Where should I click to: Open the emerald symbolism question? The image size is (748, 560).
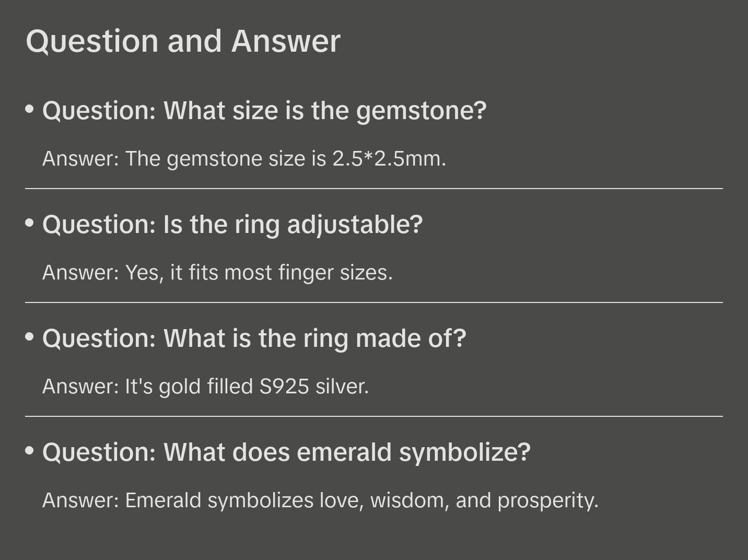pyautogui.click(x=286, y=452)
